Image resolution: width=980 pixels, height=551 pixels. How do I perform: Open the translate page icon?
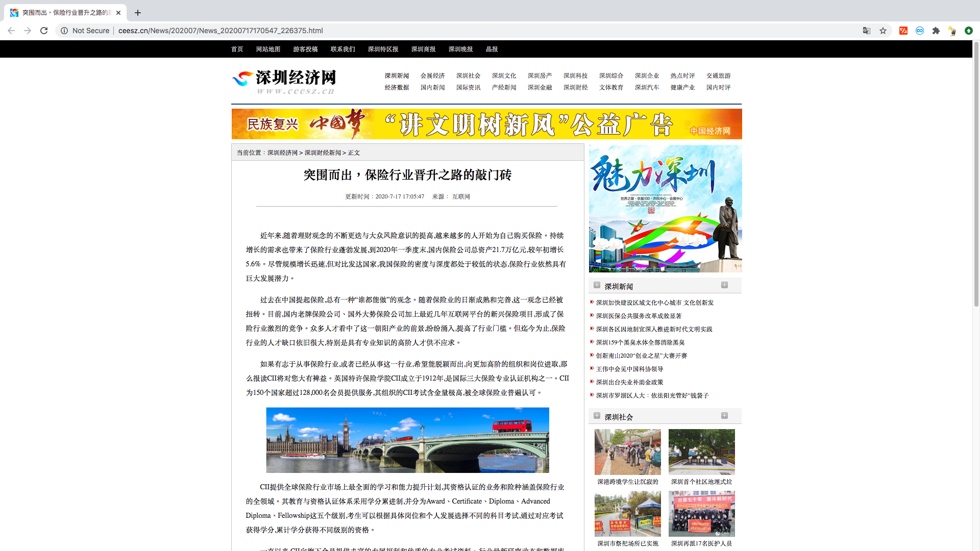(x=867, y=31)
